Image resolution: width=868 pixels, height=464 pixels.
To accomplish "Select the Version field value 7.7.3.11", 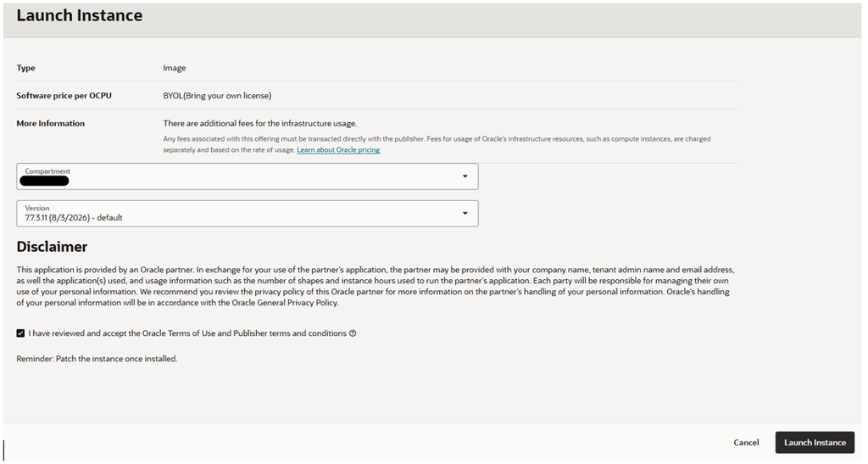I will [74, 218].
